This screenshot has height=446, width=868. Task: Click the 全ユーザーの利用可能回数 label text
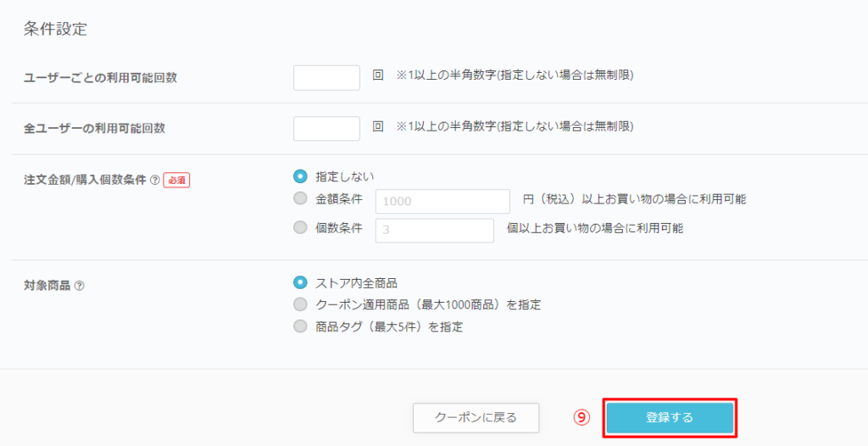[94, 129]
